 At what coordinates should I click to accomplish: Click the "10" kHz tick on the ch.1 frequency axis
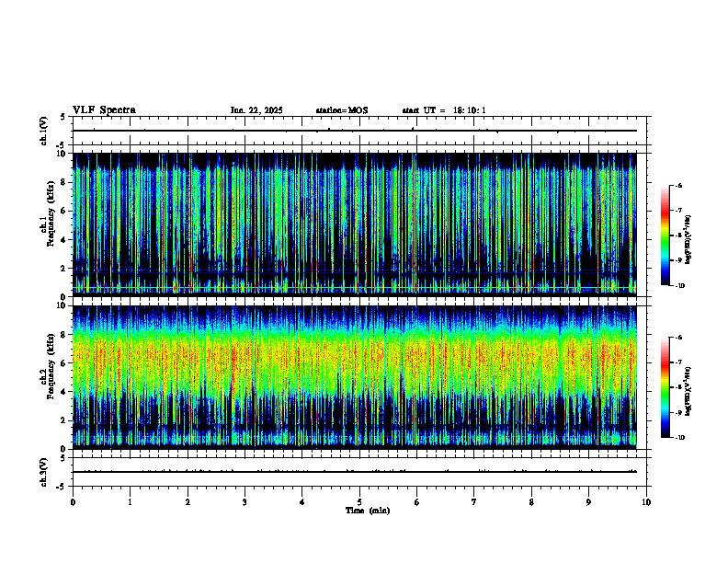pos(63,154)
